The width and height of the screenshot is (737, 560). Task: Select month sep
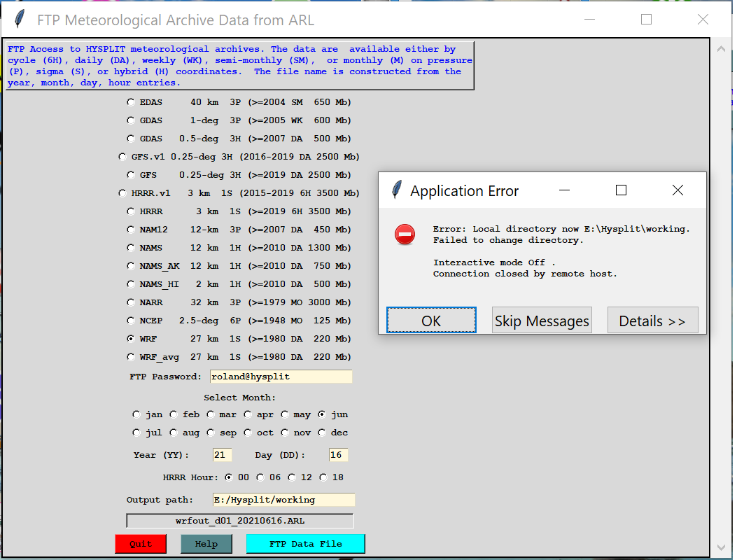pyautogui.click(x=211, y=433)
